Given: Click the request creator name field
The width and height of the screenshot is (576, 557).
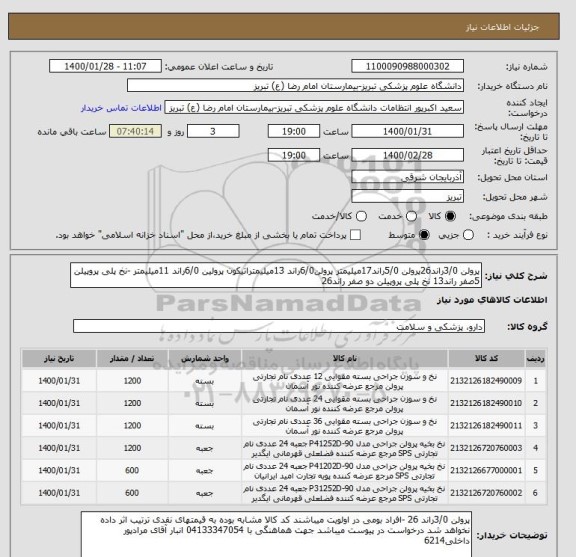Looking at the screenshot, I should tap(314, 108).
